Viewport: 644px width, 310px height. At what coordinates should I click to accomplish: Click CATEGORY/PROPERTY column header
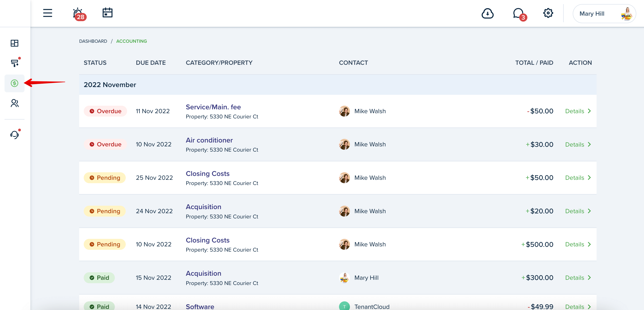[x=219, y=62]
